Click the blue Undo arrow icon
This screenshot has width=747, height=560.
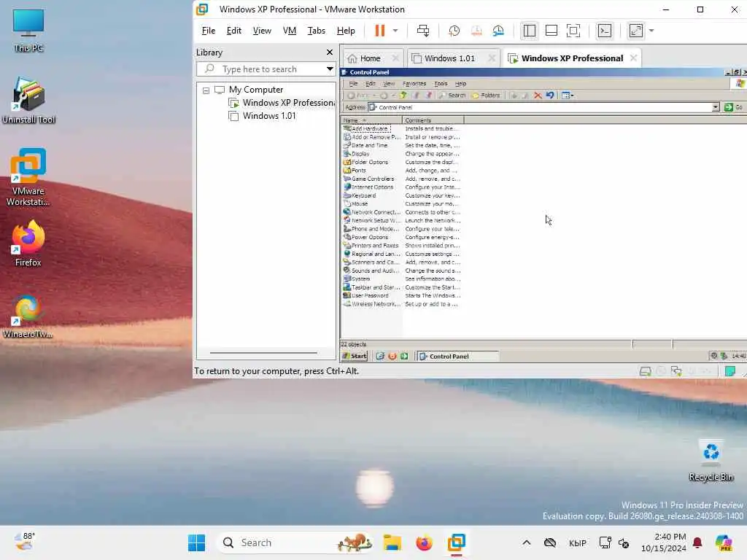click(x=550, y=96)
